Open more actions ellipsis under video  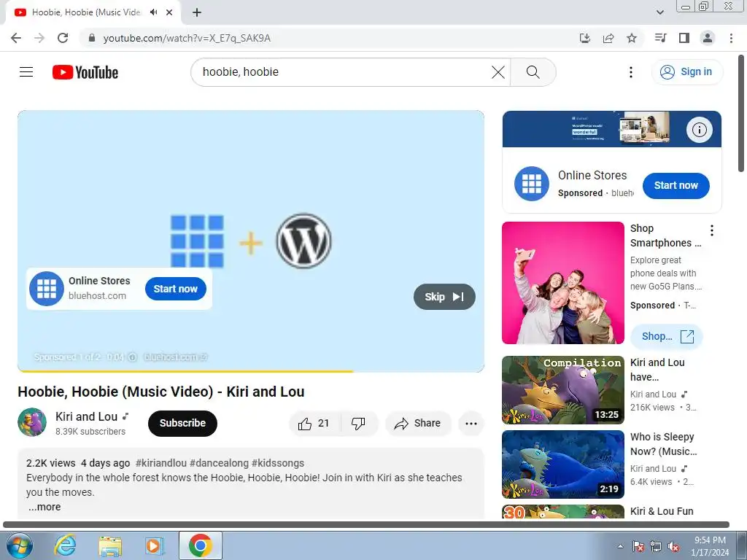click(471, 424)
